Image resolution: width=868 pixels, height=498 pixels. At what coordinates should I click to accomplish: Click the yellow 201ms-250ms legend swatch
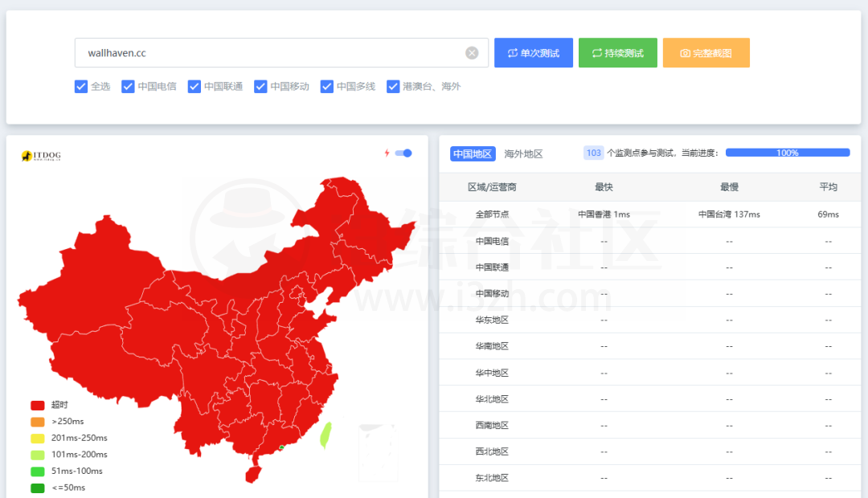(x=38, y=439)
